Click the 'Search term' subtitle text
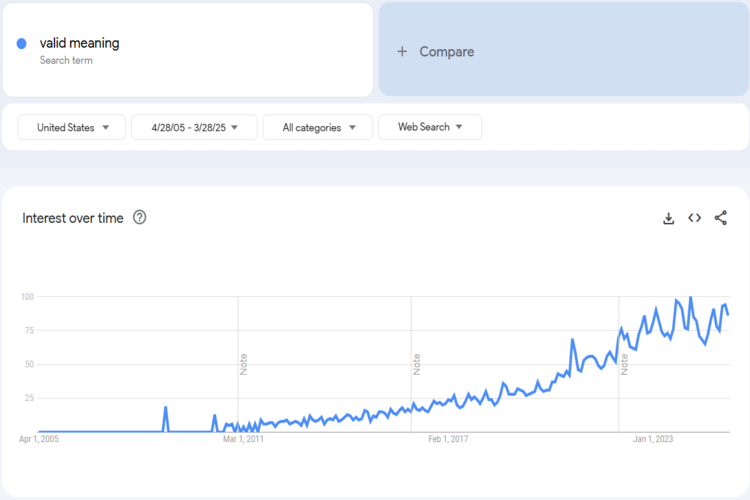 coord(66,60)
